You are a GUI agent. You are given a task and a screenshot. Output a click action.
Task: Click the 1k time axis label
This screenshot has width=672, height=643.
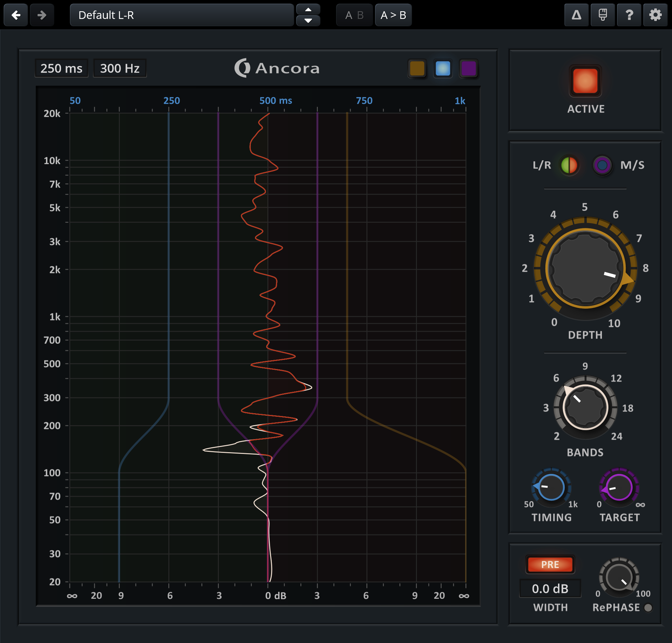[x=460, y=101]
